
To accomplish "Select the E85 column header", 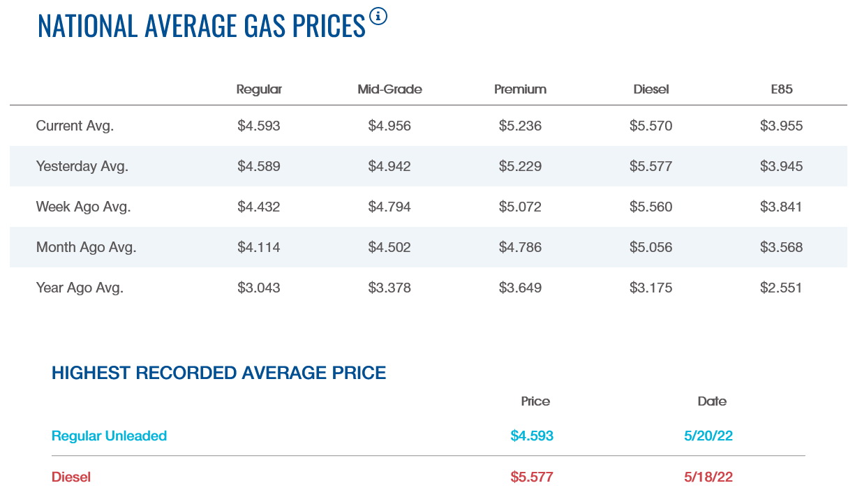I will tap(782, 89).
